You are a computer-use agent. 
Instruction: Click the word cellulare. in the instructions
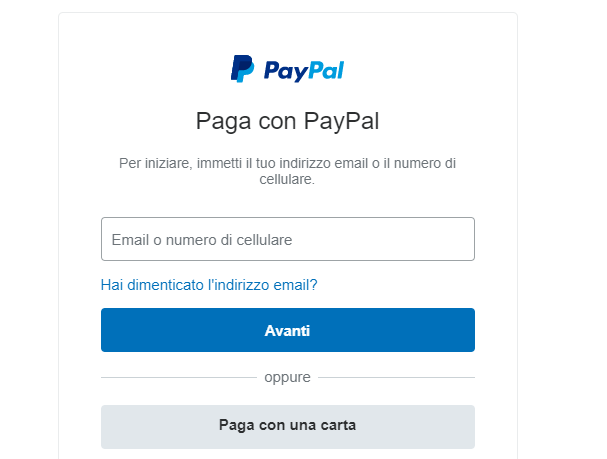point(287,180)
